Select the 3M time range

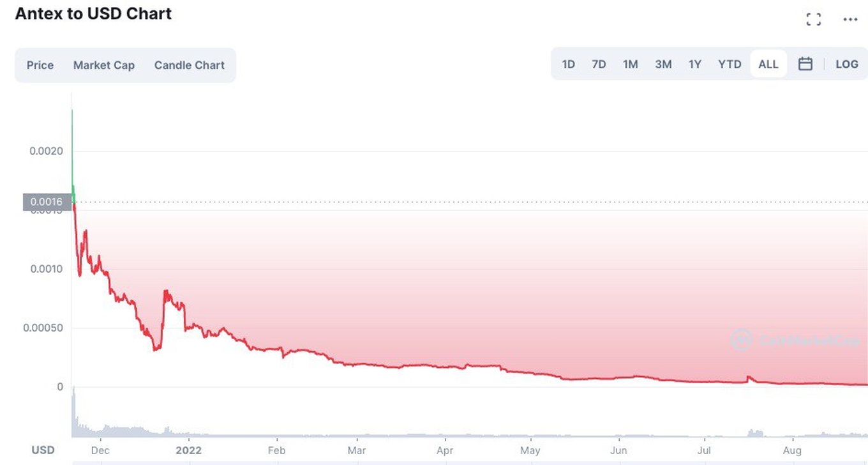pyautogui.click(x=663, y=64)
